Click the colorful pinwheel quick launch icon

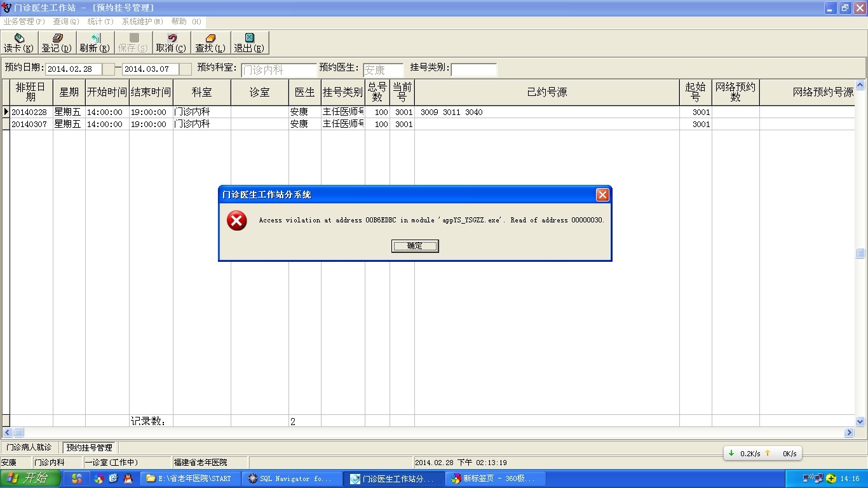tap(98, 478)
